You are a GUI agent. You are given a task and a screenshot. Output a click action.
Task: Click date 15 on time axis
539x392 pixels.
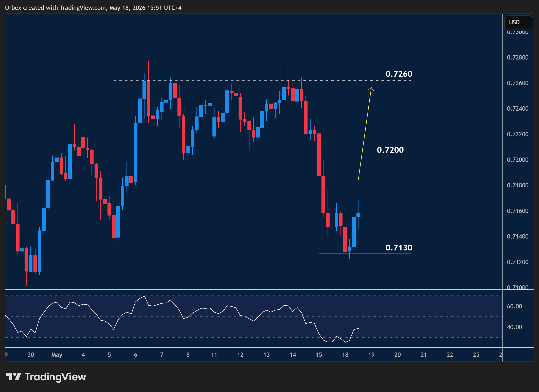click(x=319, y=355)
